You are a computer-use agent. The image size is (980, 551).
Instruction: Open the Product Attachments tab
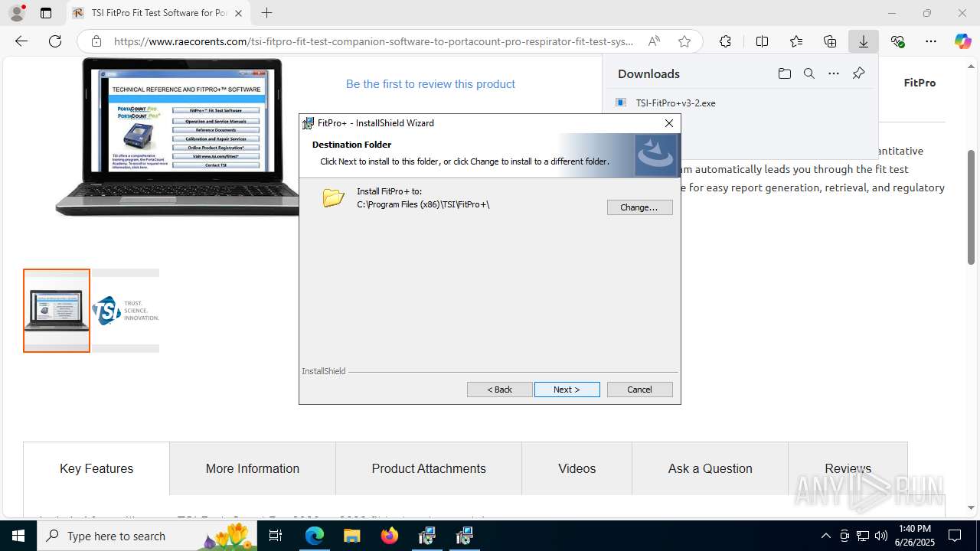coord(429,468)
